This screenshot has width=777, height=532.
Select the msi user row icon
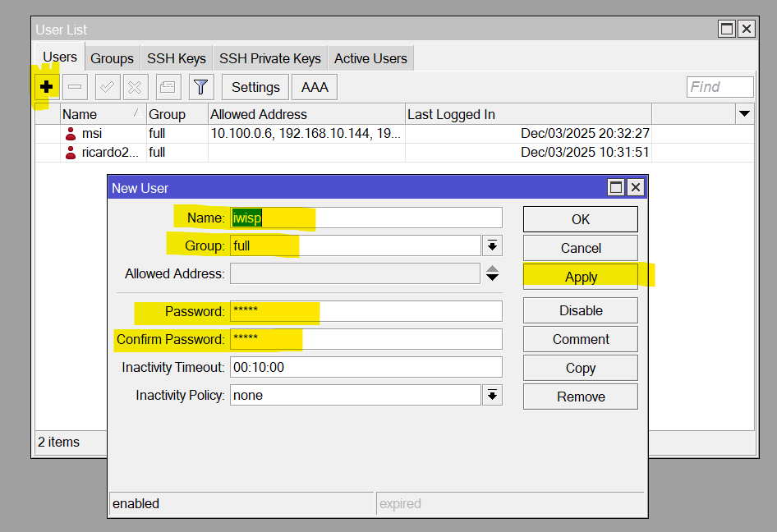[x=71, y=134]
